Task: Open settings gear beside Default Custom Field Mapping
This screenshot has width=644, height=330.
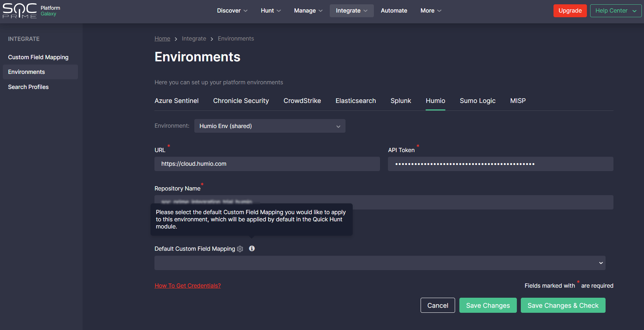Action: [x=240, y=249]
